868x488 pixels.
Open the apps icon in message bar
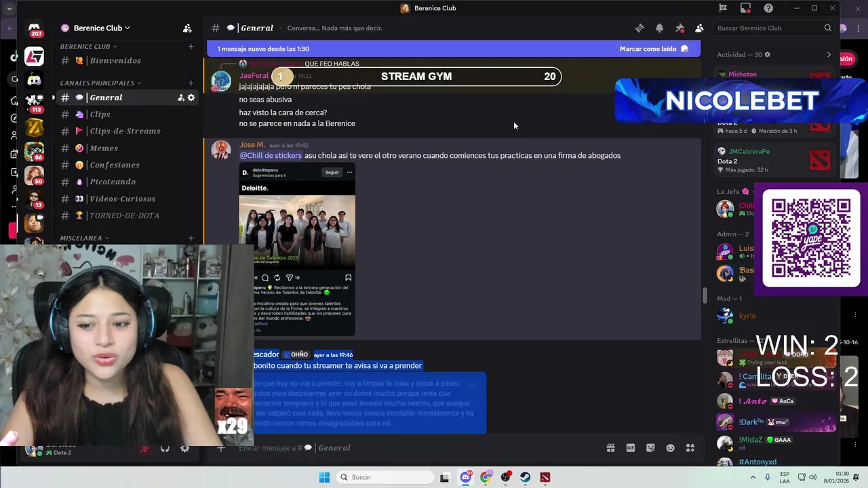point(690,448)
